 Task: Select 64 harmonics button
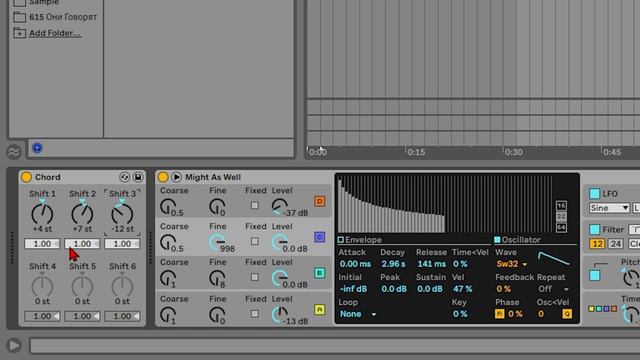[561, 227]
